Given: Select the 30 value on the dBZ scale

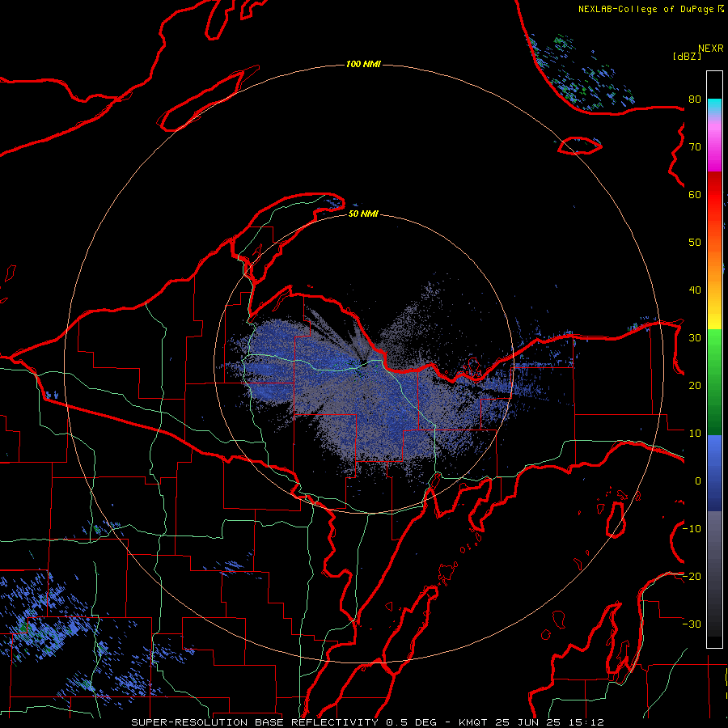Looking at the screenshot, I should point(695,337).
